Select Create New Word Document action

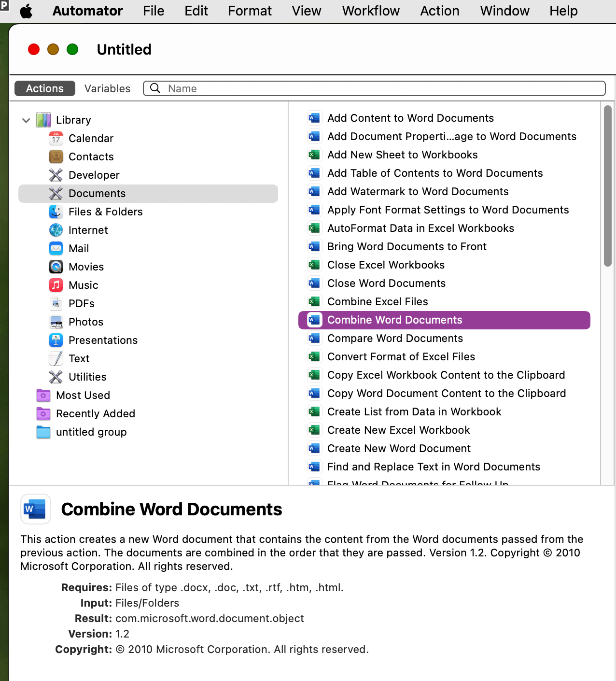point(399,448)
